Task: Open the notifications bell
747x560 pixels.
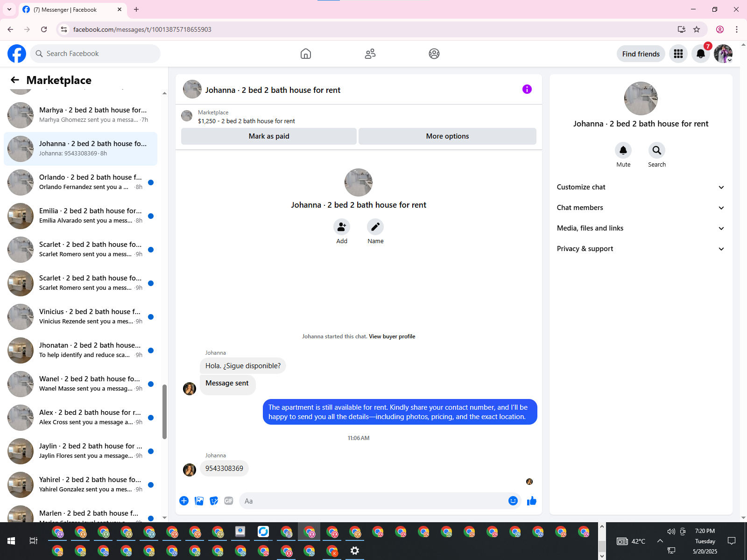Action: coord(701,54)
